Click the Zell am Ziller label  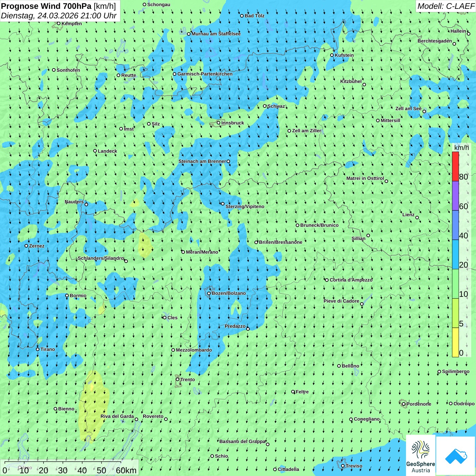click(x=307, y=131)
